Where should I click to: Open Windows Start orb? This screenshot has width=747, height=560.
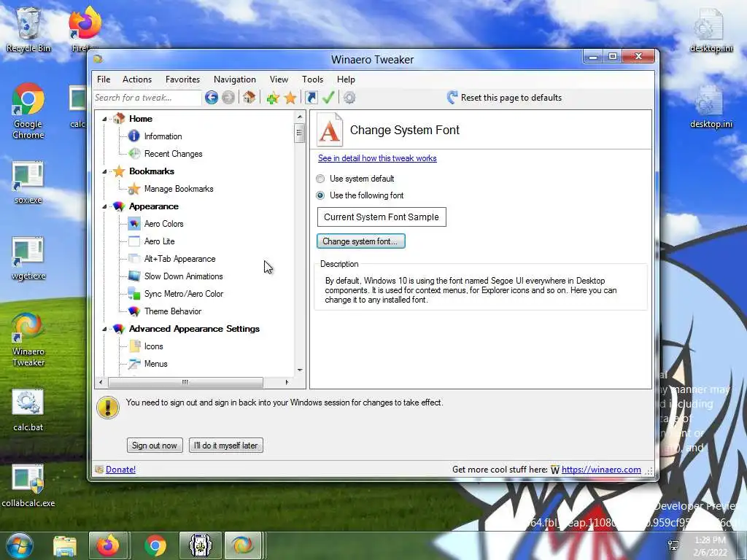[x=19, y=545]
